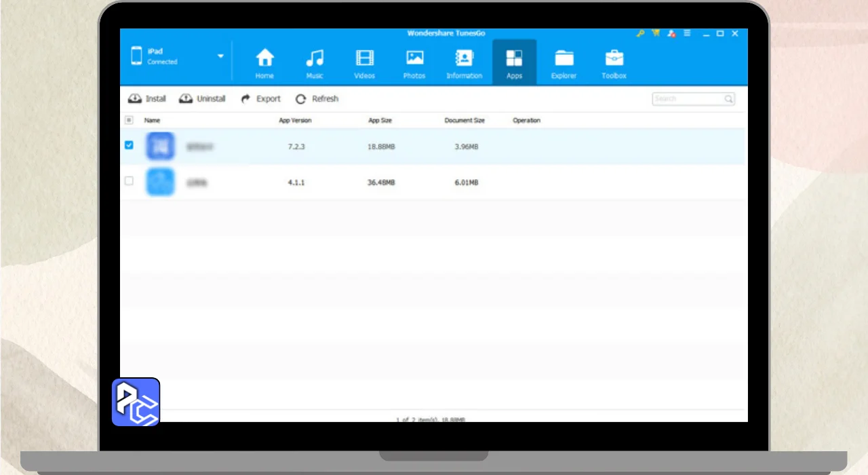Go to the Music section

315,63
